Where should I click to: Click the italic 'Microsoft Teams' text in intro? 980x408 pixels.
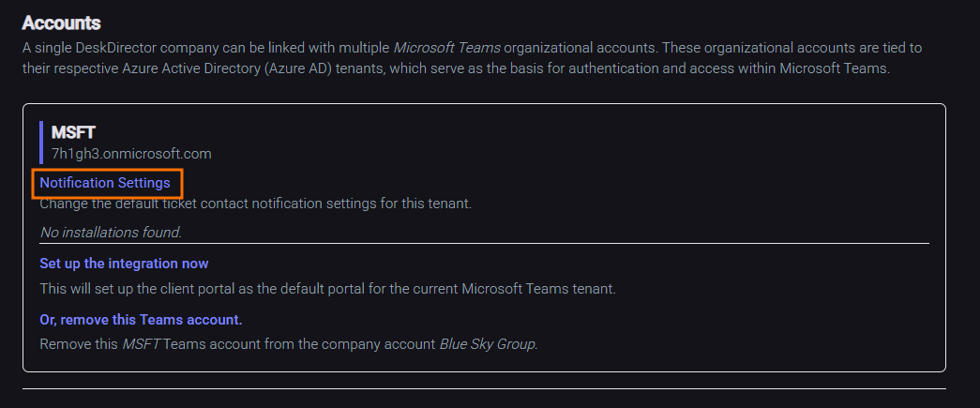click(445, 46)
